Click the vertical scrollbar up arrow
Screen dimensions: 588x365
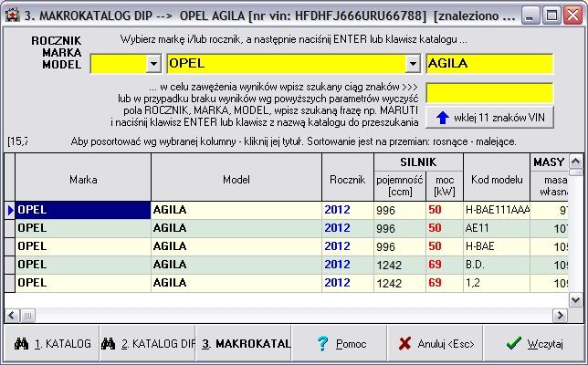pyautogui.click(x=575, y=162)
